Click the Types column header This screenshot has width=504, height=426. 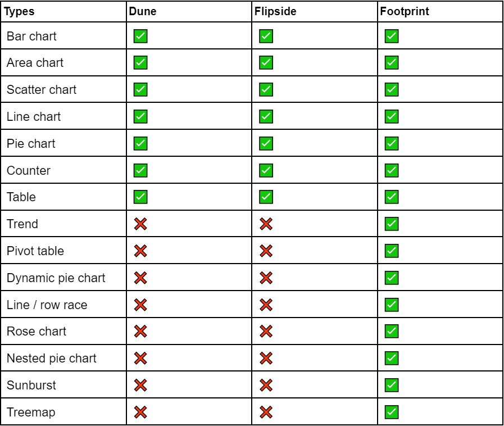pyautogui.click(x=20, y=11)
